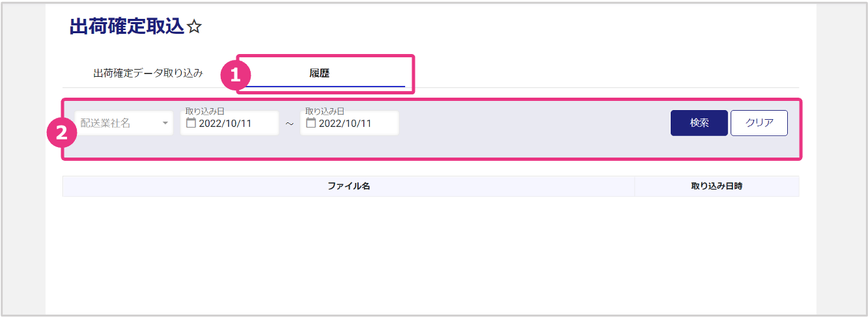This screenshot has width=868, height=319.
Task: Click the ファイル名 column header
Action: [x=348, y=186]
